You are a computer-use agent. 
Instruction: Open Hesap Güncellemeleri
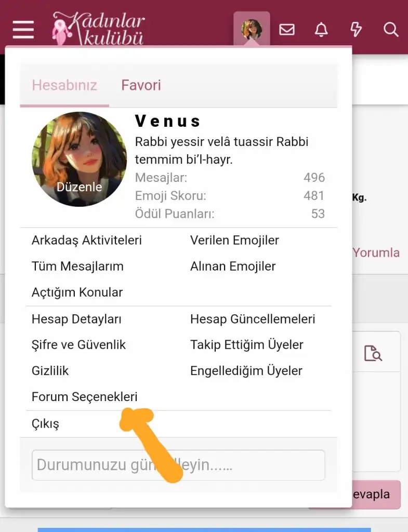point(253,319)
